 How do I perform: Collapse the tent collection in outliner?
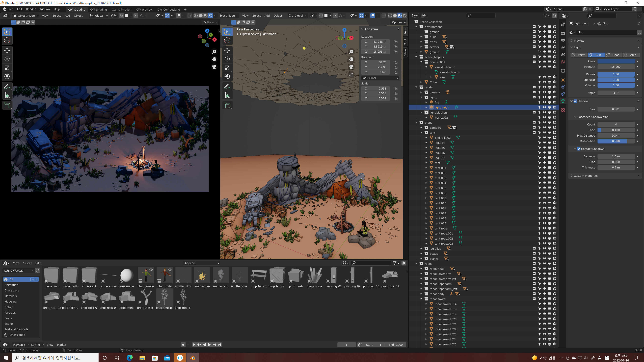[x=421, y=133]
